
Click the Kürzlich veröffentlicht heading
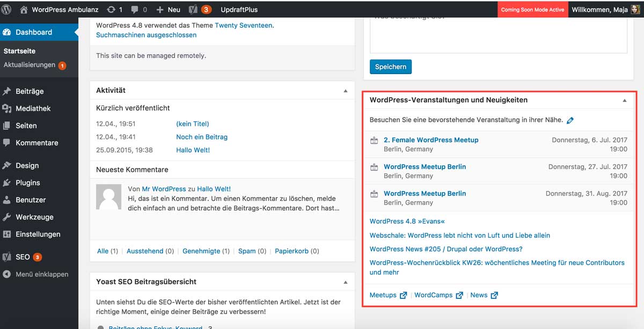(x=132, y=108)
